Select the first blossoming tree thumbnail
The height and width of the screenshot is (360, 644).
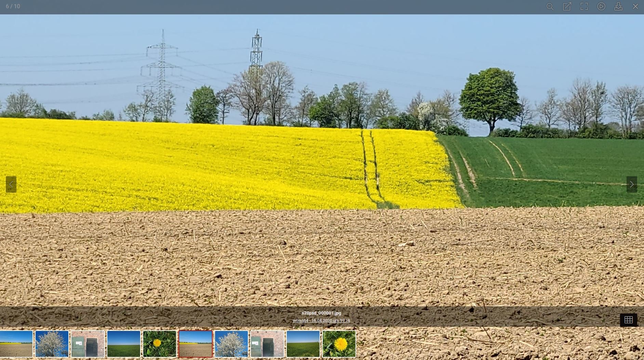[x=52, y=344]
